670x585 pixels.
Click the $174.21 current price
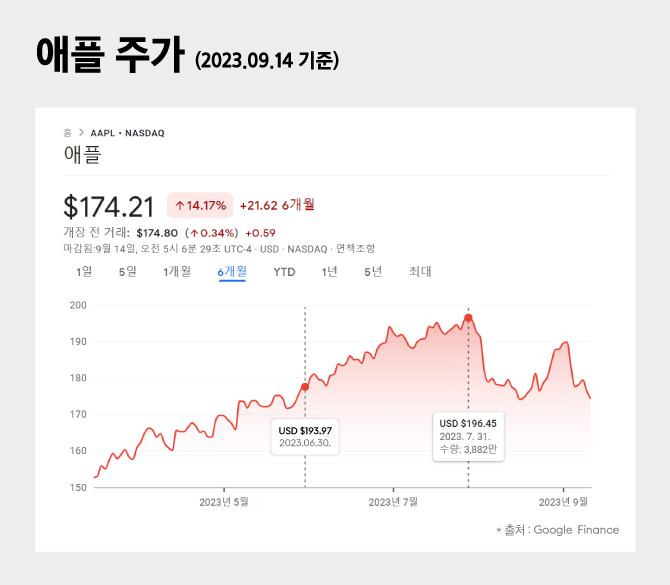pos(109,206)
